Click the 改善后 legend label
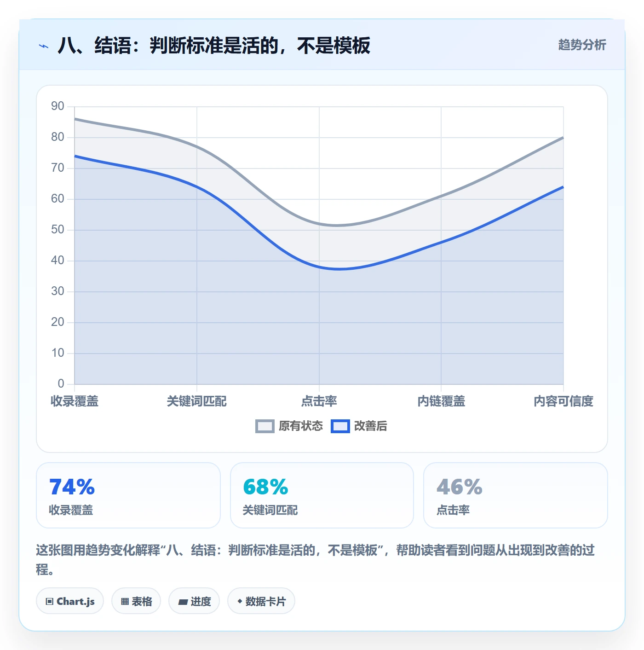This screenshot has width=644, height=650. [371, 426]
